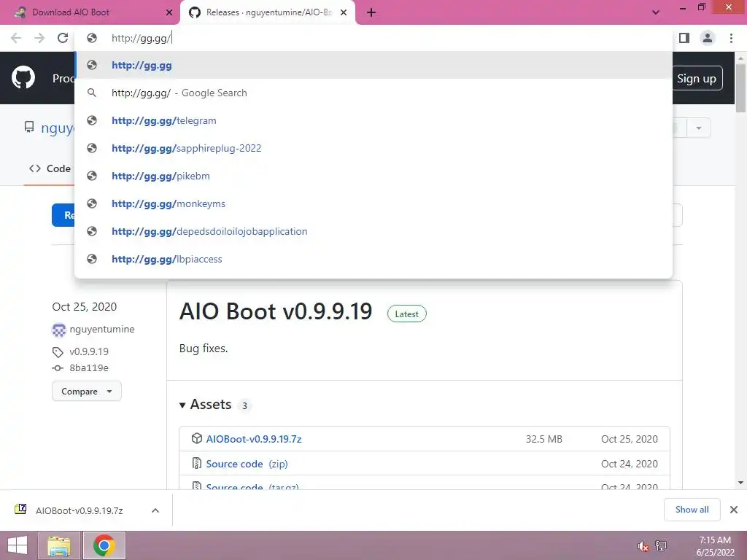Open File Explorer from the taskbar

(x=59, y=545)
